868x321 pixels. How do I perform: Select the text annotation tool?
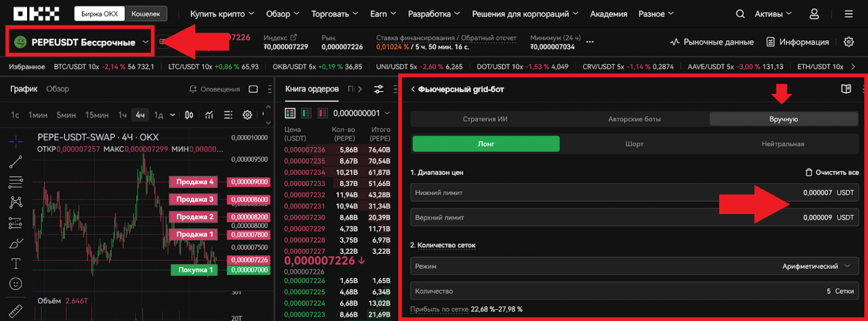[x=16, y=263]
